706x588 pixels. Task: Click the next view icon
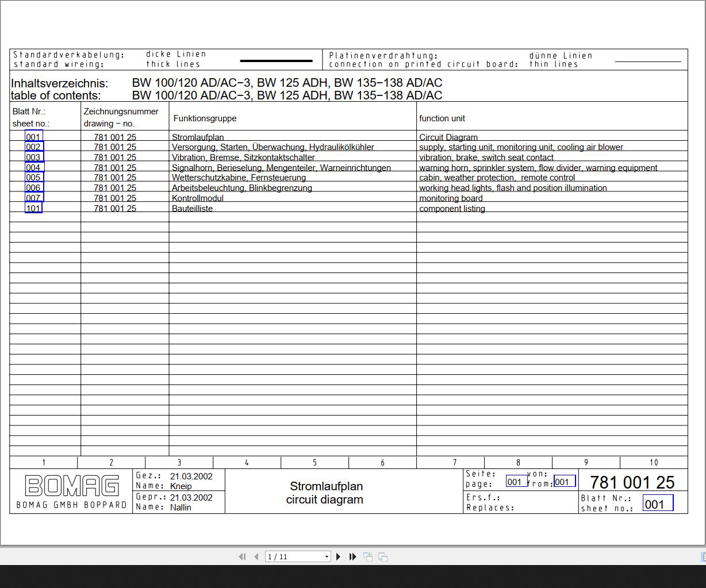point(383,556)
